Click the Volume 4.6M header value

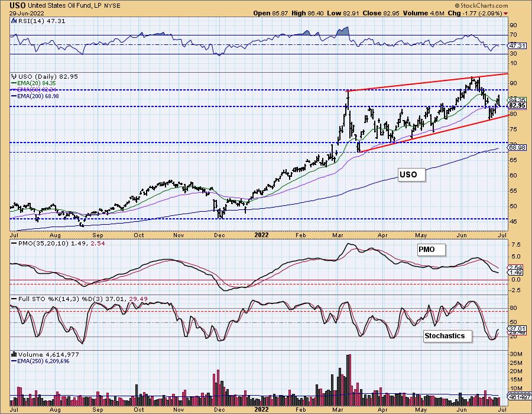coord(423,13)
